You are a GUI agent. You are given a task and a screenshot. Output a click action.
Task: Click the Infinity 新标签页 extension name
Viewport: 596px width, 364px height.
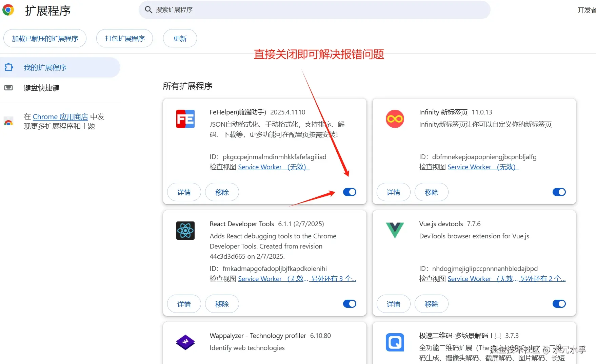click(443, 112)
